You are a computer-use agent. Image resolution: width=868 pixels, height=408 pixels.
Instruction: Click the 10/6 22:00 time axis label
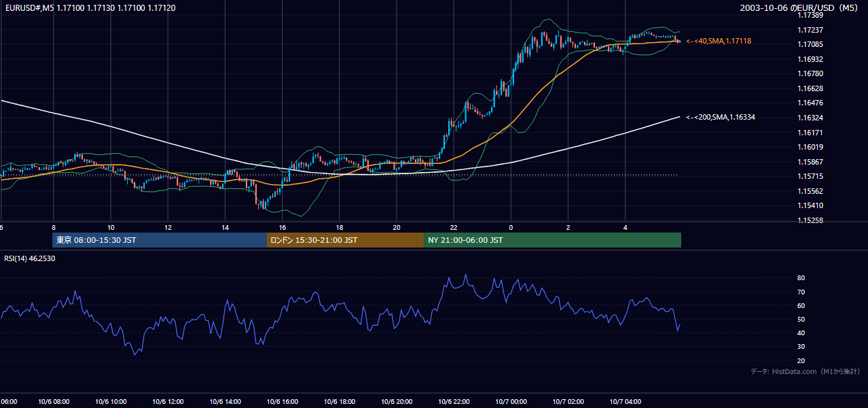454,402
